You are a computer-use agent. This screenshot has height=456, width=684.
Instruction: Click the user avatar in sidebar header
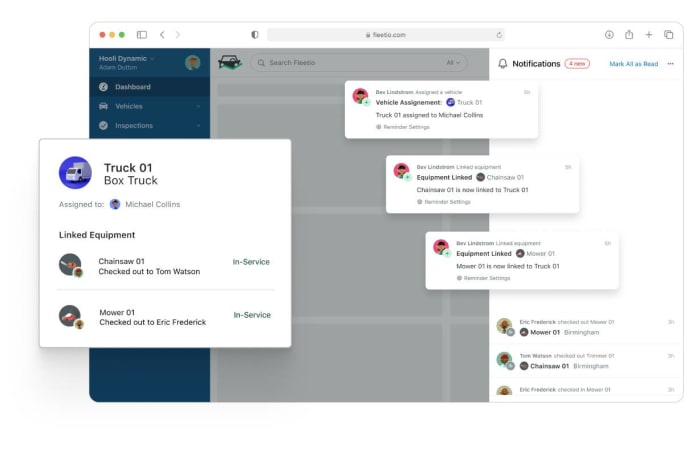(192, 62)
